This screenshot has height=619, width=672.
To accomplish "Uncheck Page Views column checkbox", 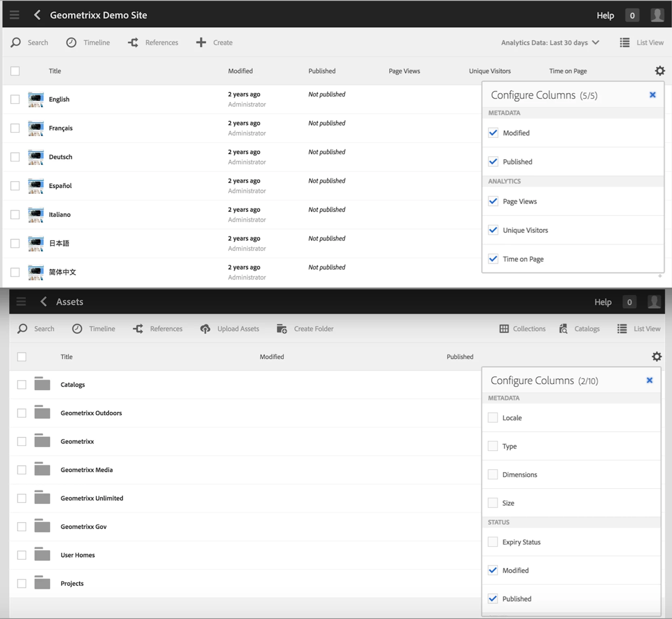I will point(493,201).
